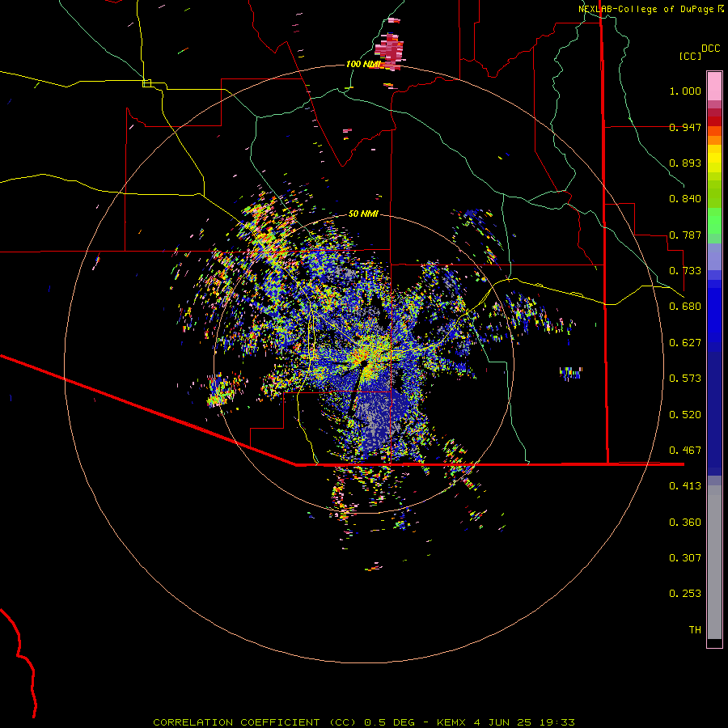This screenshot has height=728, width=728.
Task: Click the 0.573 scale value
Action: (685, 379)
